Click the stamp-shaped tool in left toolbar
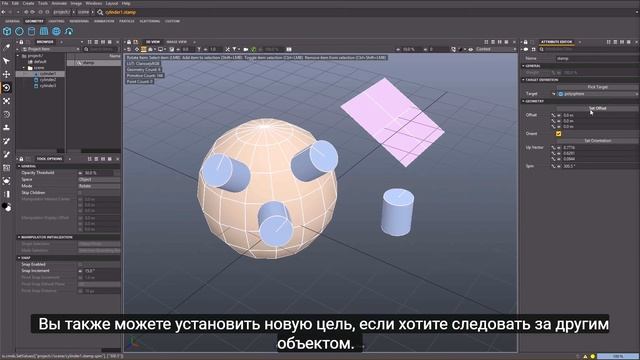Screen dimensions: 640x360 (7, 127)
